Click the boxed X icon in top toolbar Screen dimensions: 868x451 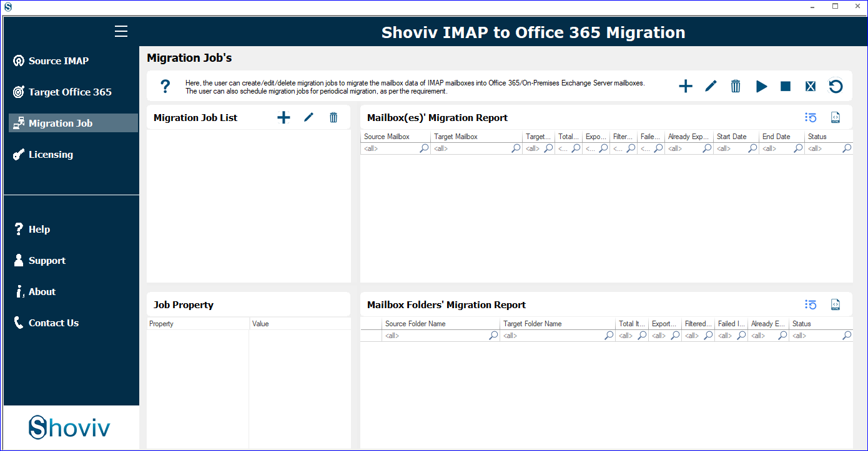tap(811, 86)
